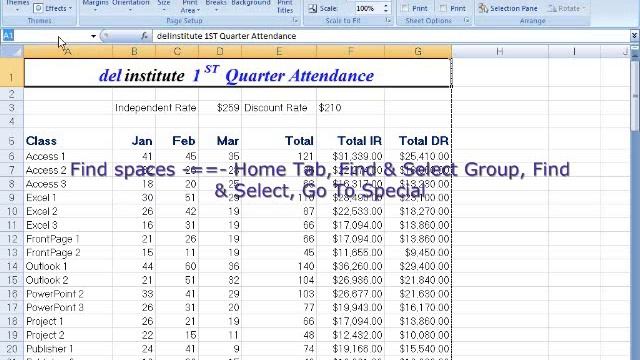Click the 'Excel 2' cell

(68, 211)
